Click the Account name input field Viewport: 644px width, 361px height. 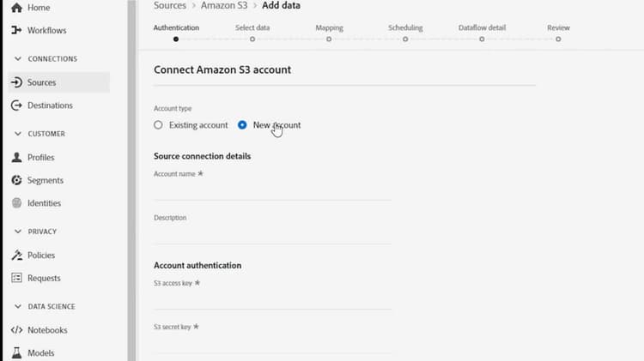pyautogui.click(x=272, y=191)
